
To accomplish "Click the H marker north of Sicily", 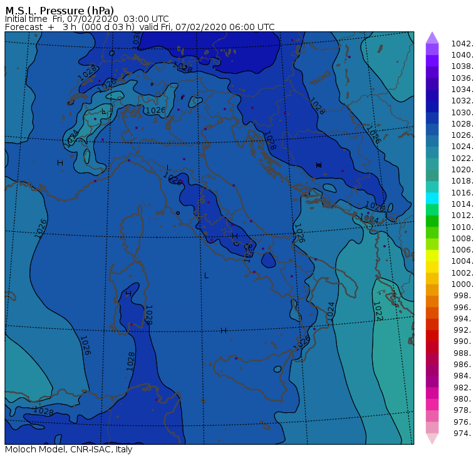I will click(224, 330).
